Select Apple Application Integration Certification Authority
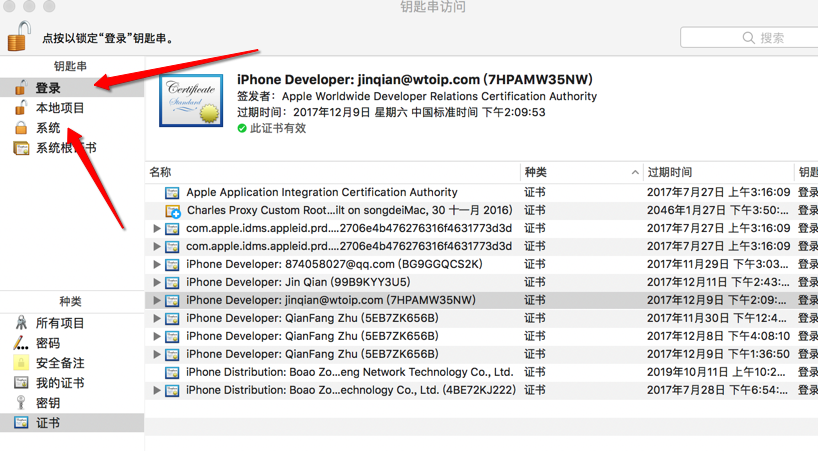 322,192
